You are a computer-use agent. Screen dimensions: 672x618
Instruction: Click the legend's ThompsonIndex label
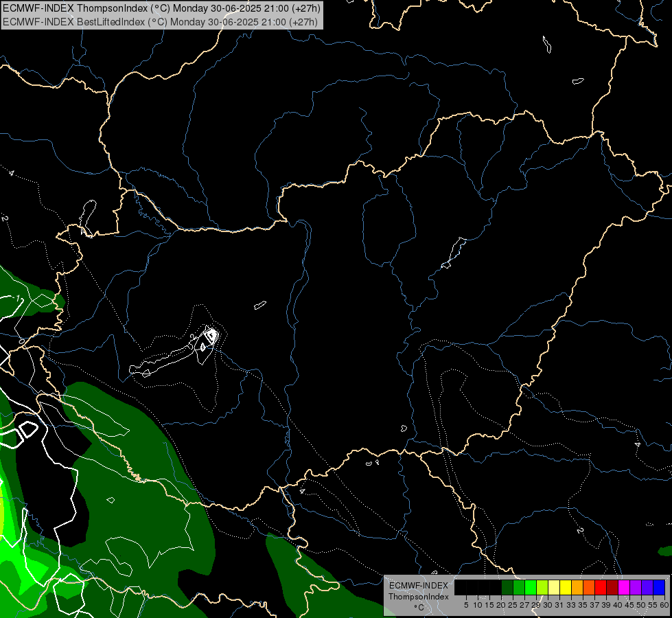419,597
